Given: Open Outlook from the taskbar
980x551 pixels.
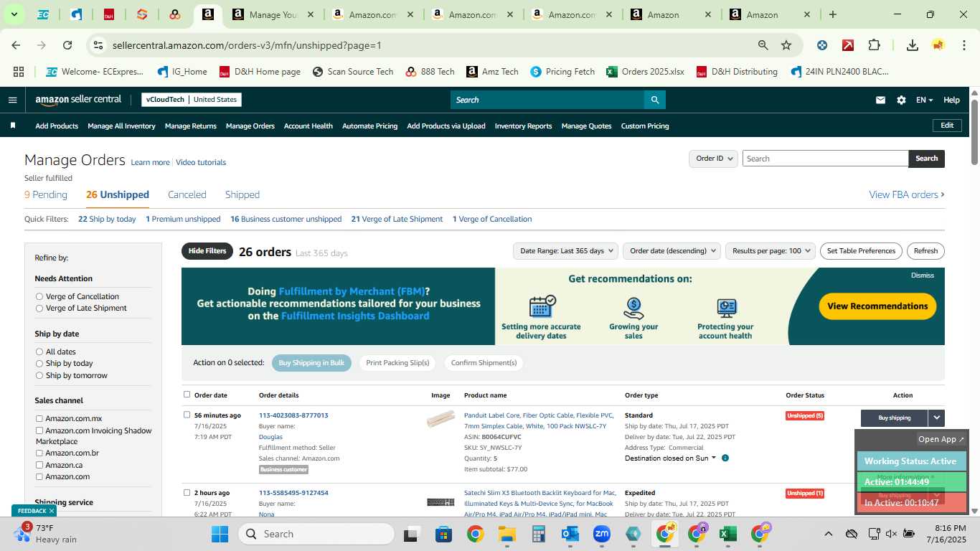Looking at the screenshot, I should point(570,534).
